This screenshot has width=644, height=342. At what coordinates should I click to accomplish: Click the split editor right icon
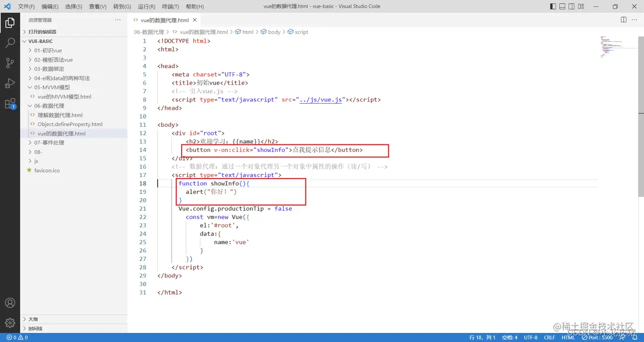[x=623, y=20]
